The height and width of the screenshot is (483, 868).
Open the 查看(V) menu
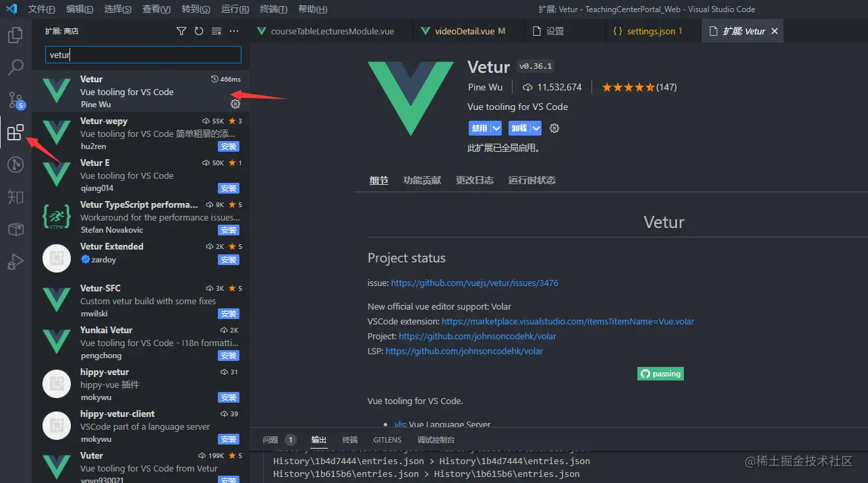157,9
